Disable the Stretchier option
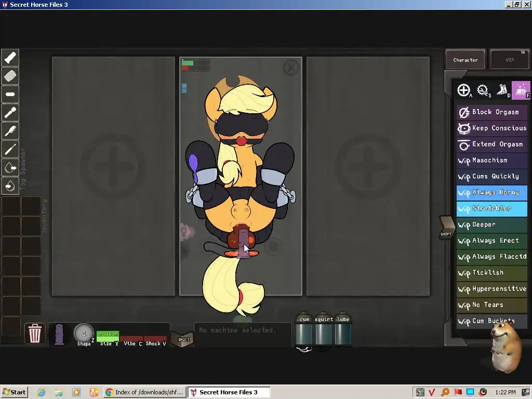Image resolution: width=532 pixels, height=399 pixels. pos(491,208)
